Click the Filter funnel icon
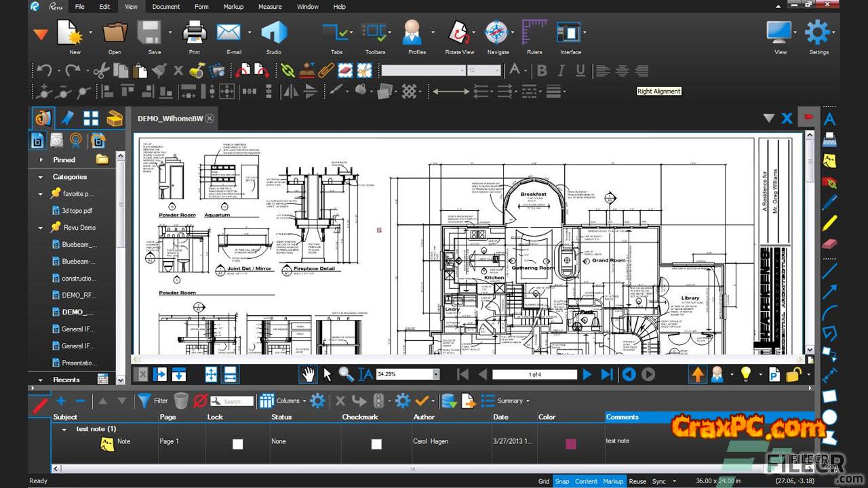Viewport: 868px width, 488px height. [x=144, y=401]
